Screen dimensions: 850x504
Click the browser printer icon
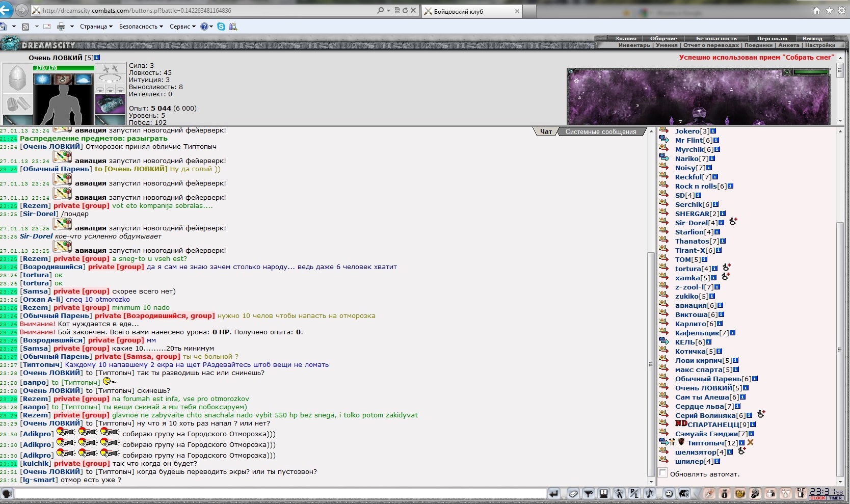(x=61, y=26)
